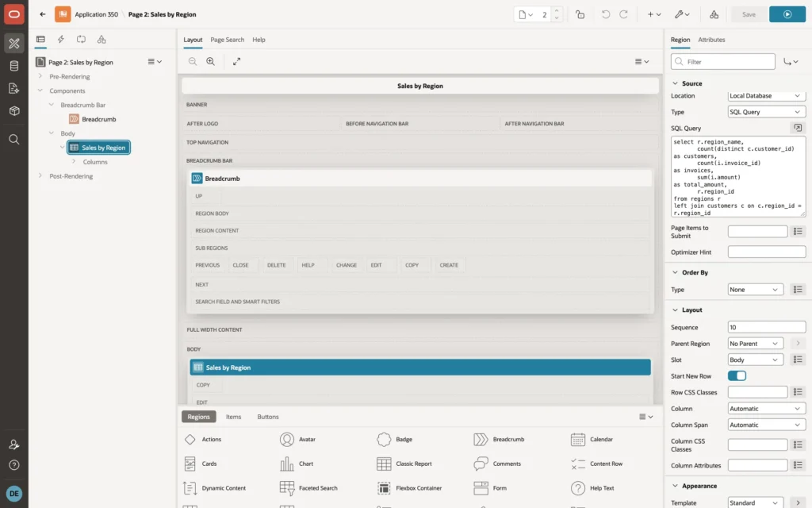Expand the Post-Rendering tree node
812x508 pixels.
pyautogui.click(x=40, y=175)
